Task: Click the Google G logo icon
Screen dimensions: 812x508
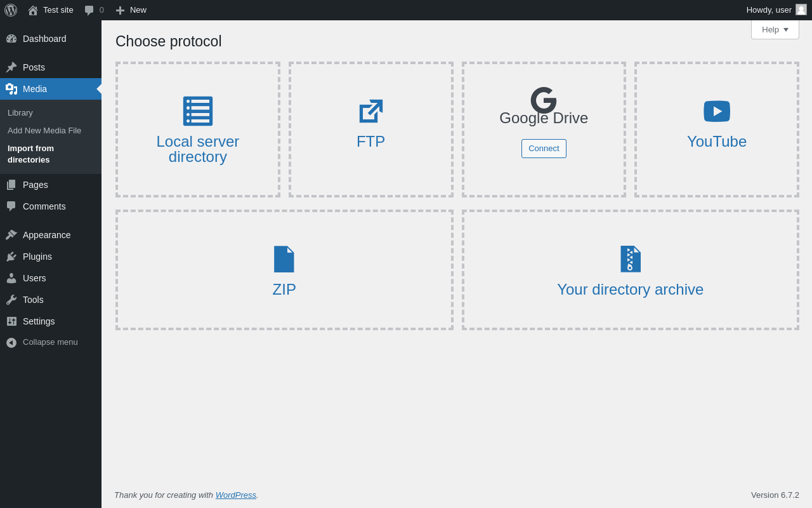Action: 544,100
